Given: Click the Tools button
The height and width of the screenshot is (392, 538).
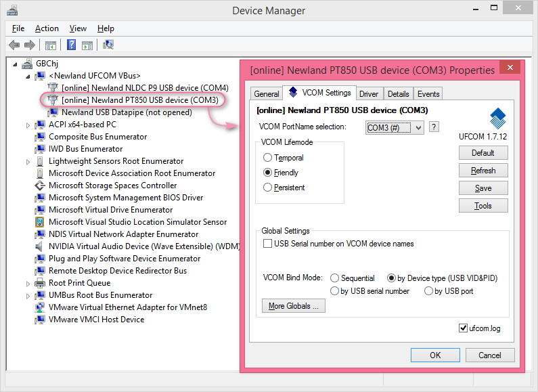Looking at the screenshot, I should (x=483, y=206).
